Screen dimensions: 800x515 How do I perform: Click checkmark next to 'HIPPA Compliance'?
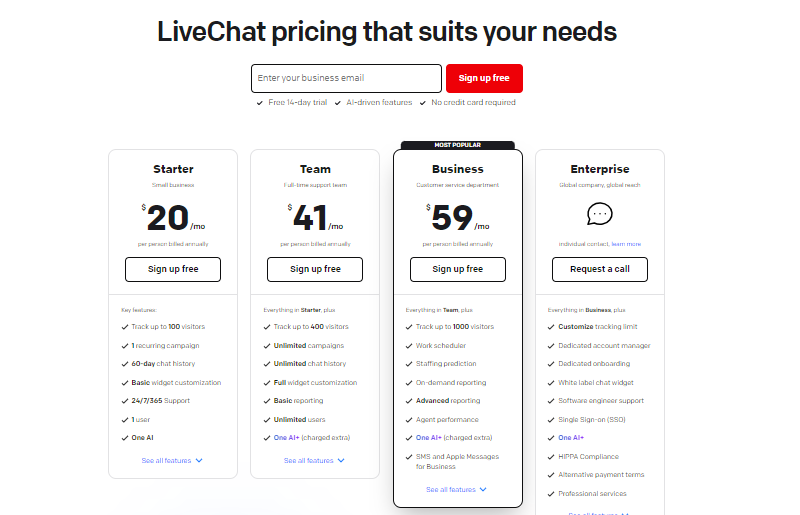(550, 456)
